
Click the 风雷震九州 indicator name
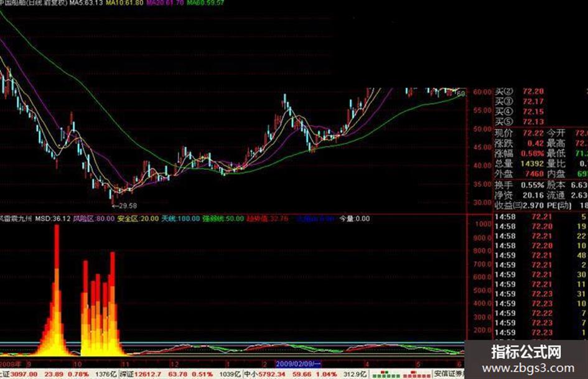point(16,218)
